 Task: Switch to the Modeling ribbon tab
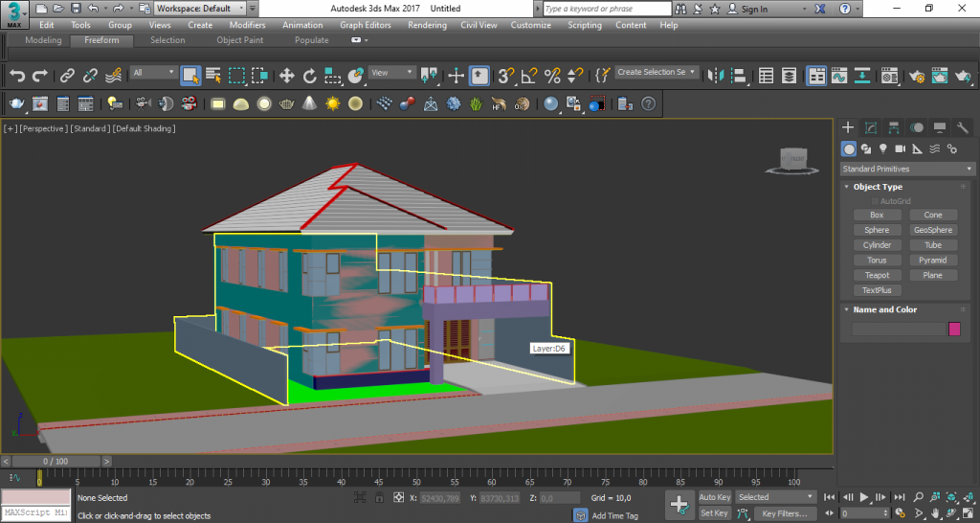[x=43, y=40]
